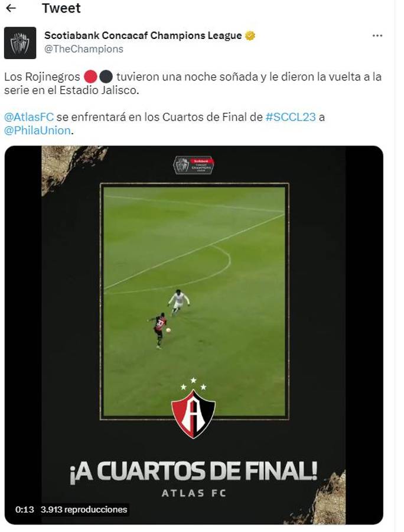This screenshot has height=532, width=404.
Task: Click the 3.913 reproducciones view count
Action: click(x=84, y=510)
